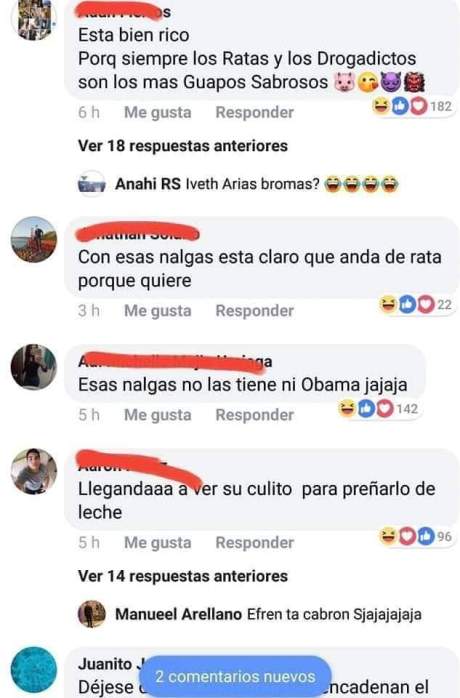The image size is (460, 698).
Task: Open blue avatar of Juanito commenter
Action: pos(34,670)
